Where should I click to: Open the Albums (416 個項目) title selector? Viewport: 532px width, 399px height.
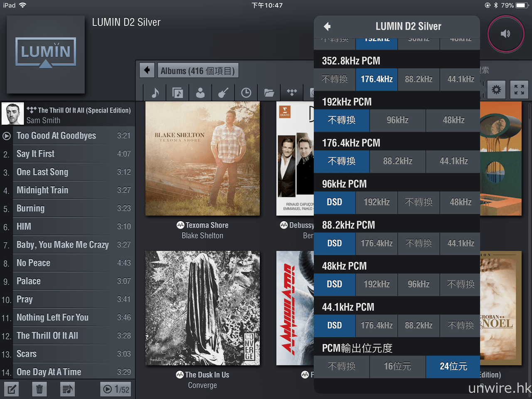click(x=198, y=71)
